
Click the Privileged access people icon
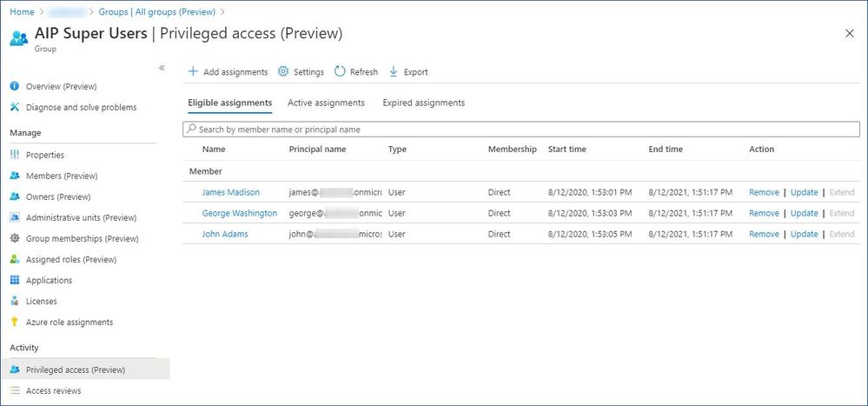point(15,369)
